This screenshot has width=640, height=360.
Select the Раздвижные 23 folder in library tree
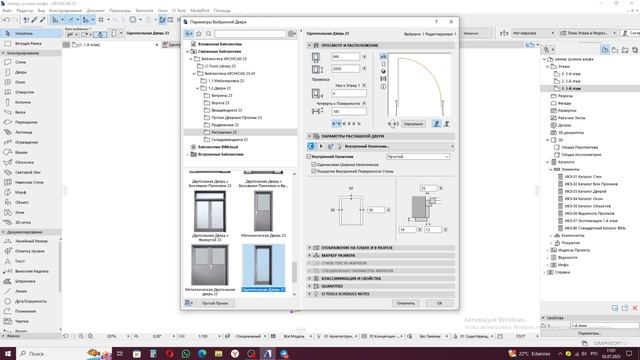click(x=225, y=125)
